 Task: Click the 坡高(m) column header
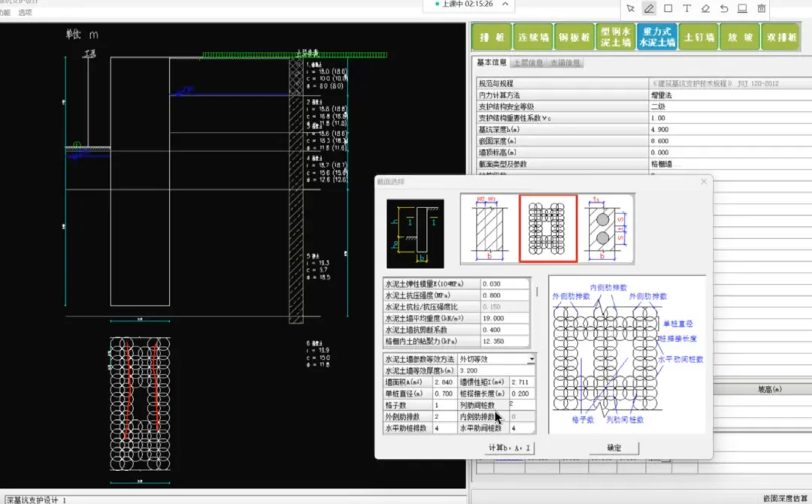point(770,389)
